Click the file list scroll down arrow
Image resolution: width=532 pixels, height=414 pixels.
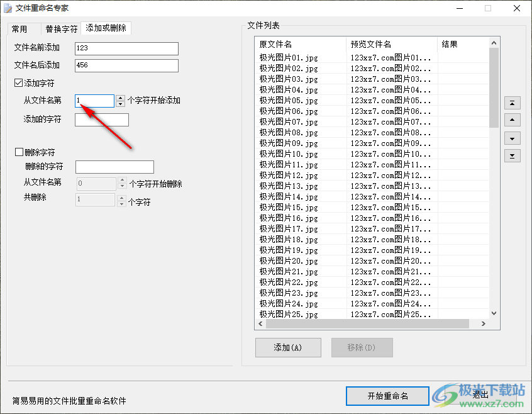click(494, 313)
